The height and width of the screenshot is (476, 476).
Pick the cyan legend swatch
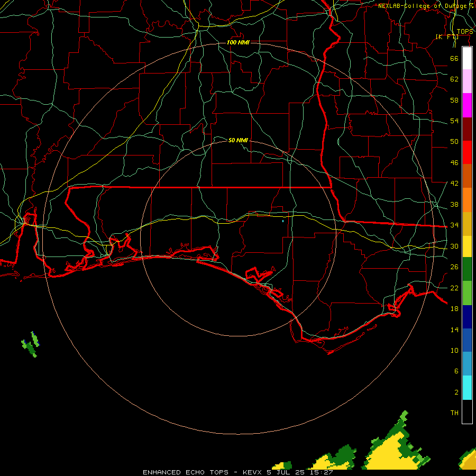(467, 388)
